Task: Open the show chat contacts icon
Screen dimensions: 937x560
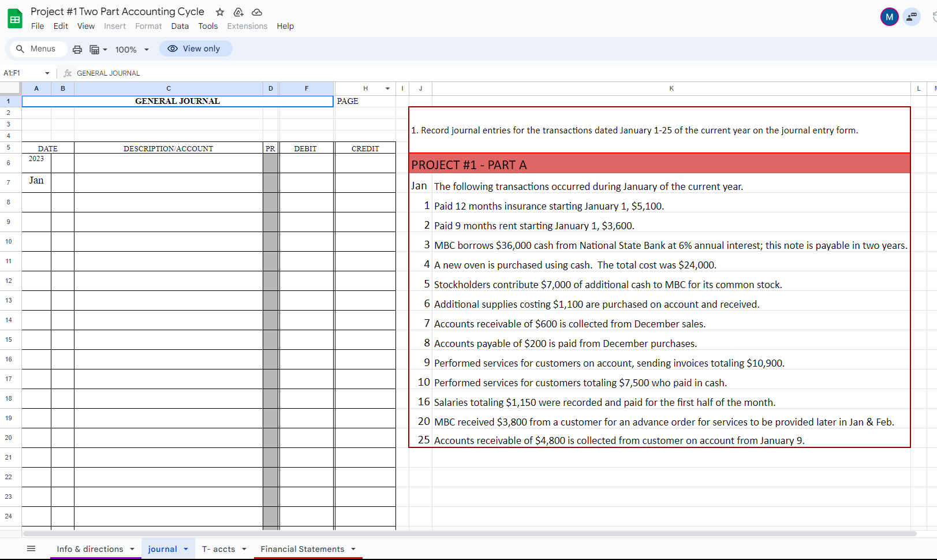Action: (x=911, y=17)
